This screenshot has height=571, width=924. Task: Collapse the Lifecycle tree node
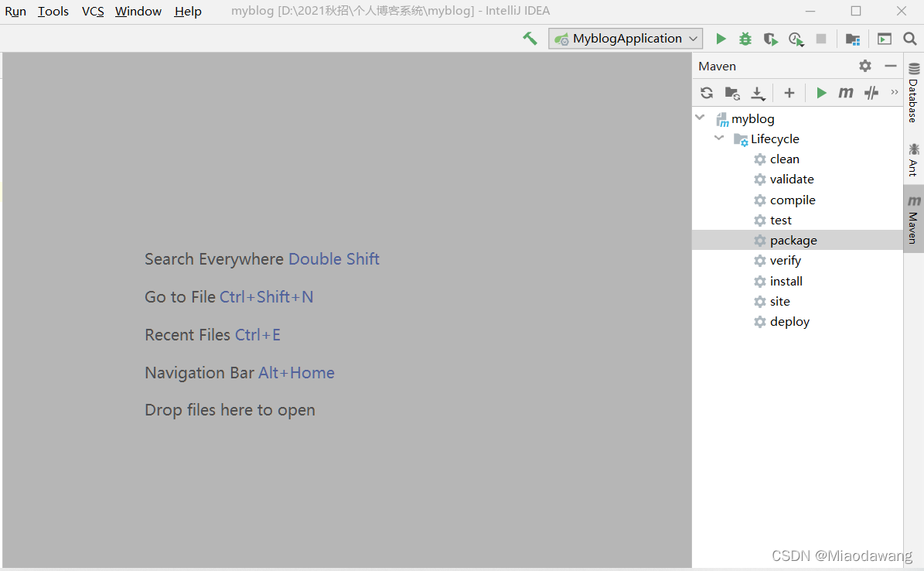coord(719,138)
